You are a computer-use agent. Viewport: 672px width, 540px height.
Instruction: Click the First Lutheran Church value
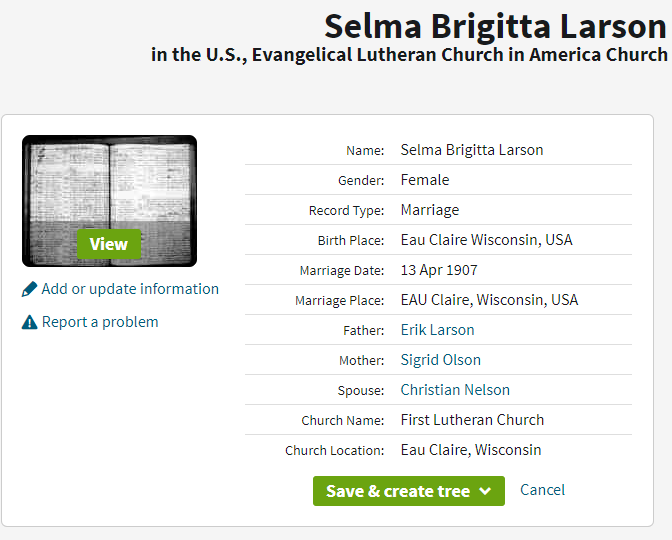tap(472, 420)
